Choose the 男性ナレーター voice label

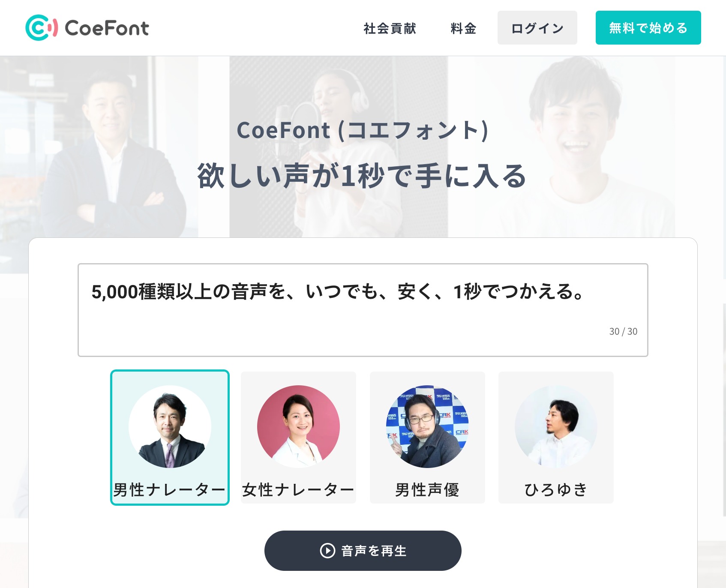[170, 489]
